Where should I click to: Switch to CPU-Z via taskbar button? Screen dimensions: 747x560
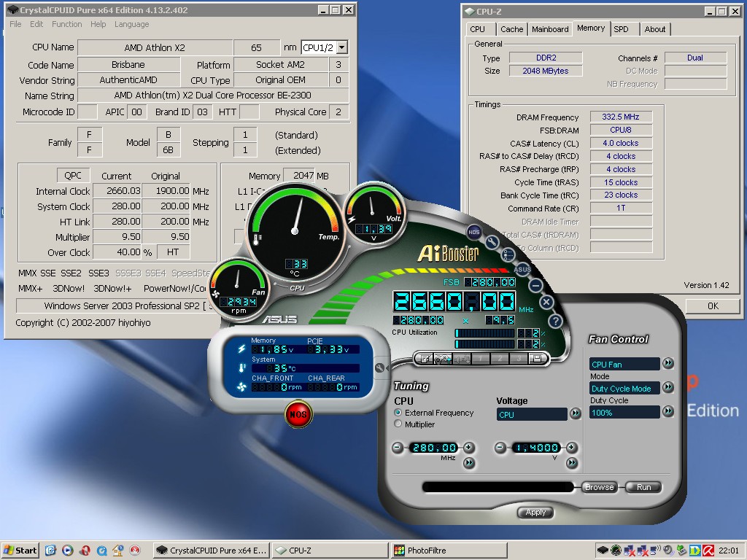click(330, 551)
